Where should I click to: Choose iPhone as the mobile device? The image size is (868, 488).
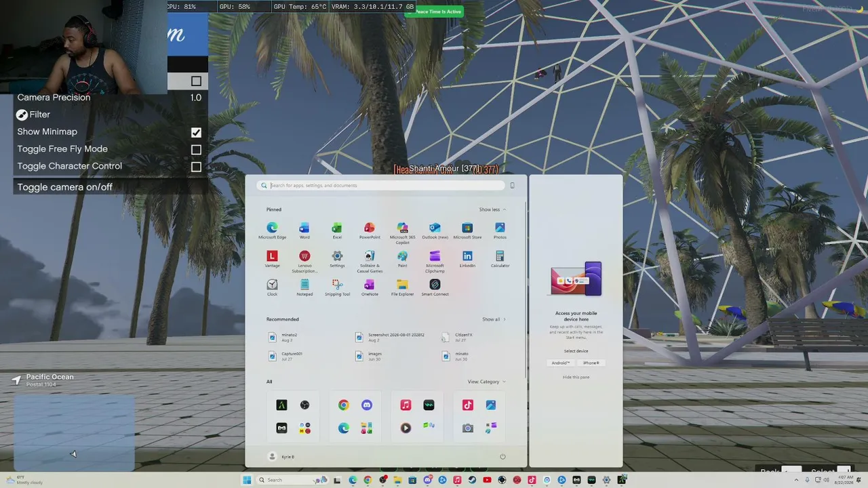(591, 363)
